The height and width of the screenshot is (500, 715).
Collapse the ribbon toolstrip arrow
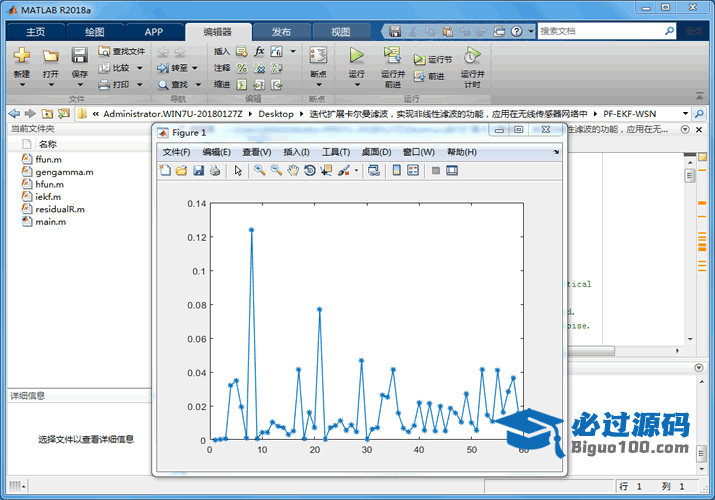click(x=699, y=96)
